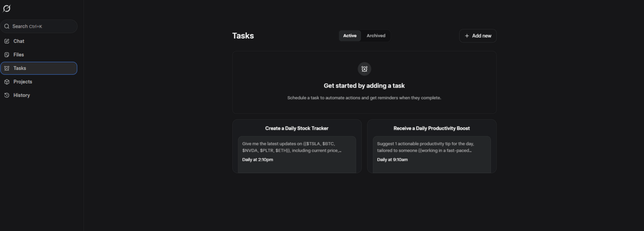Screen dimensions: 644x231
Task: Click the Grok logo icon
Action: 7,8
